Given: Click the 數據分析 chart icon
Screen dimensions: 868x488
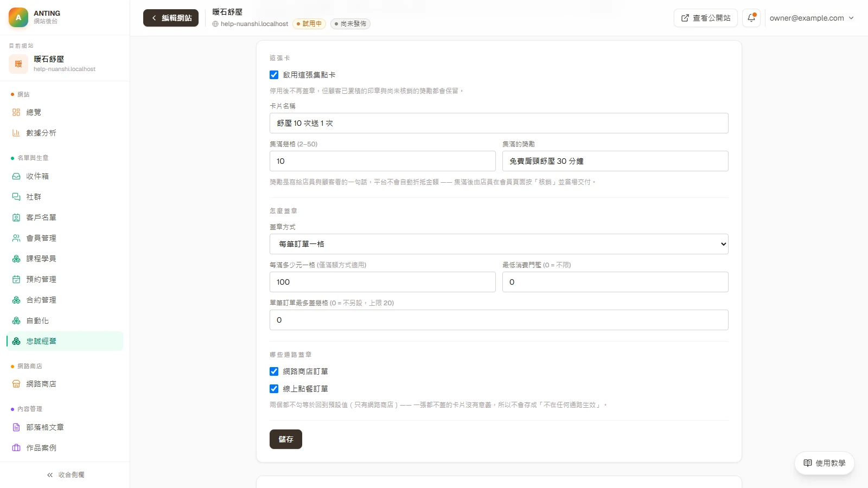Looking at the screenshot, I should pos(16,133).
